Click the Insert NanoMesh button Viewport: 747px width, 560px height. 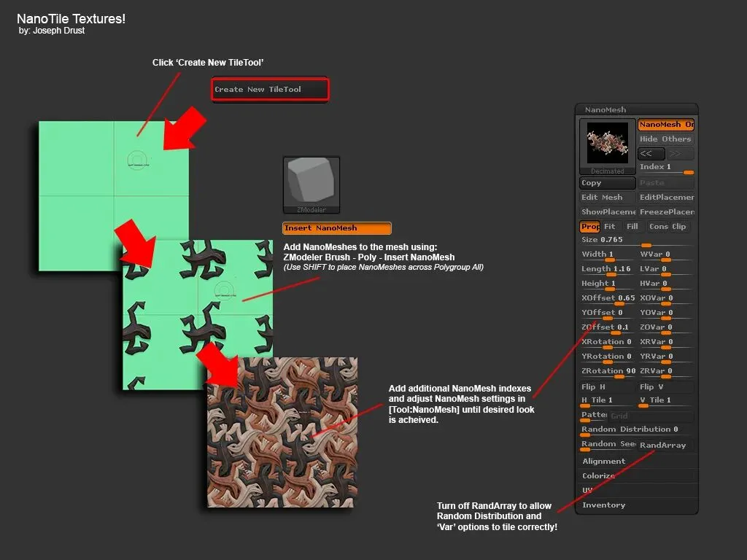tap(337, 228)
